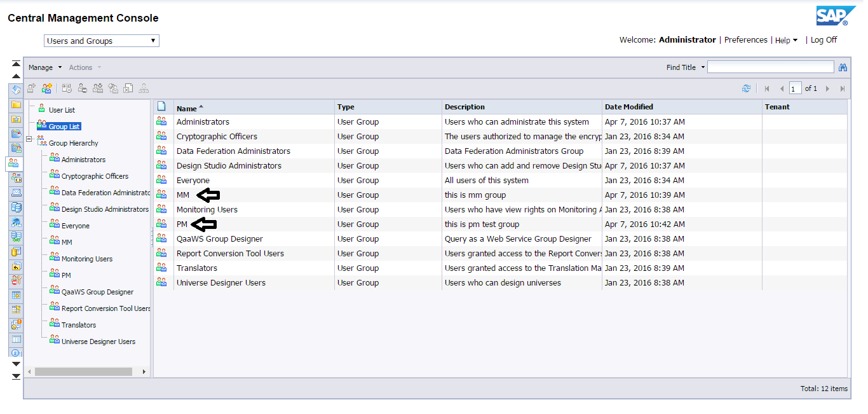Click the Create new user toolbar icon
The image size is (868, 414).
pos(31,88)
